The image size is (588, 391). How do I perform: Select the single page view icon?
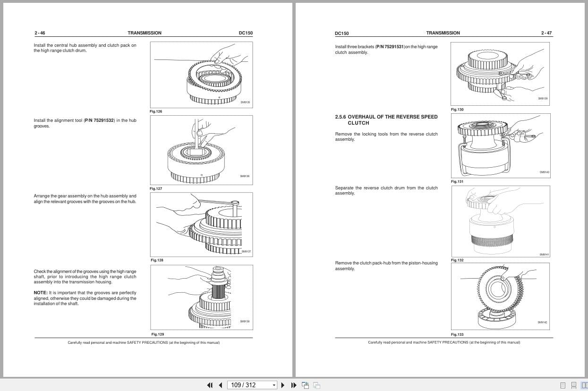click(563, 385)
